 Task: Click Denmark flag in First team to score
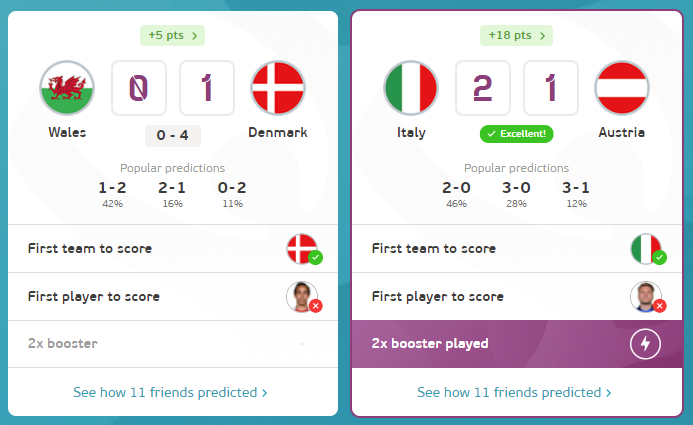pos(302,249)
